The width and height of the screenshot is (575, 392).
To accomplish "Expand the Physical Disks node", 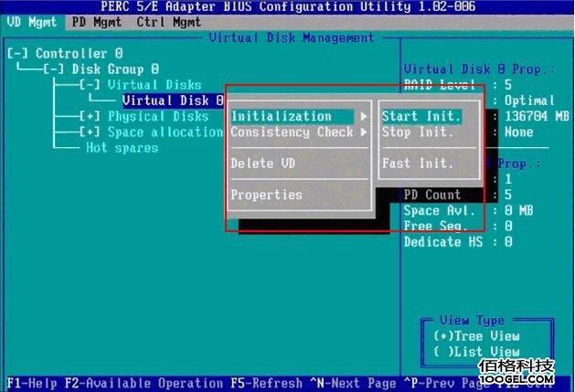I will (x=90, y=117).
